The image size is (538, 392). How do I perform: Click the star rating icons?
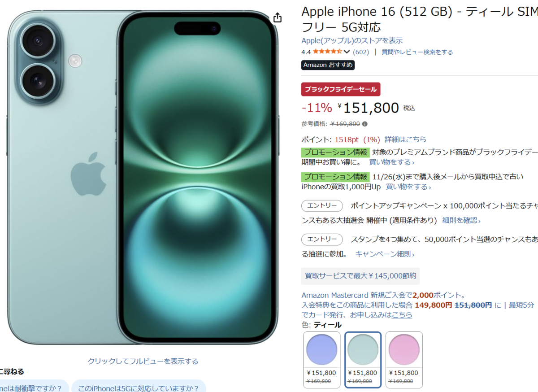[x=327, y=52]
